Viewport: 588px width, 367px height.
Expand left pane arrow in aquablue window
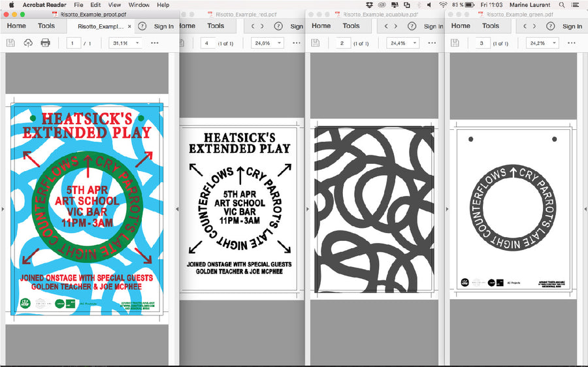coord(308,209)
